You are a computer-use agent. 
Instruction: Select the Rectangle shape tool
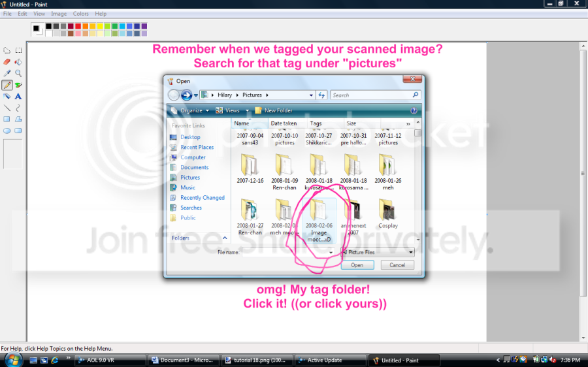pyautogui.click(x=7, y=120)
